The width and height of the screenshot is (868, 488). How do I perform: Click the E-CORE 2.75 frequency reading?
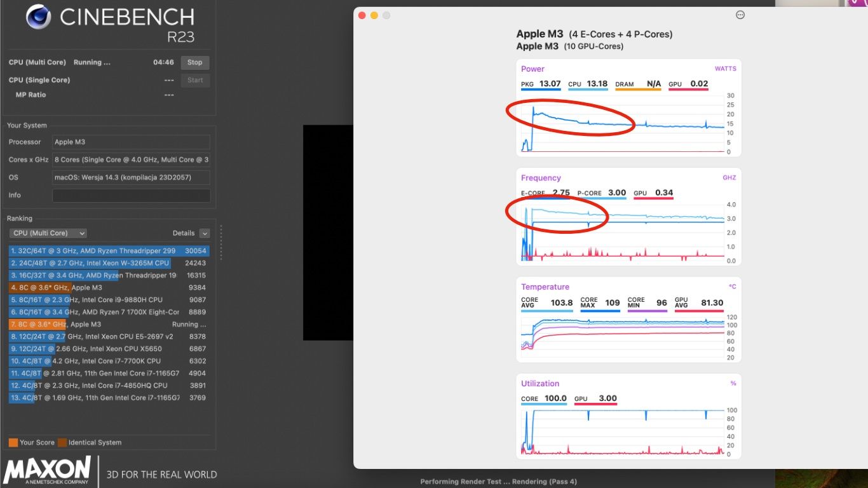point(545,193)
